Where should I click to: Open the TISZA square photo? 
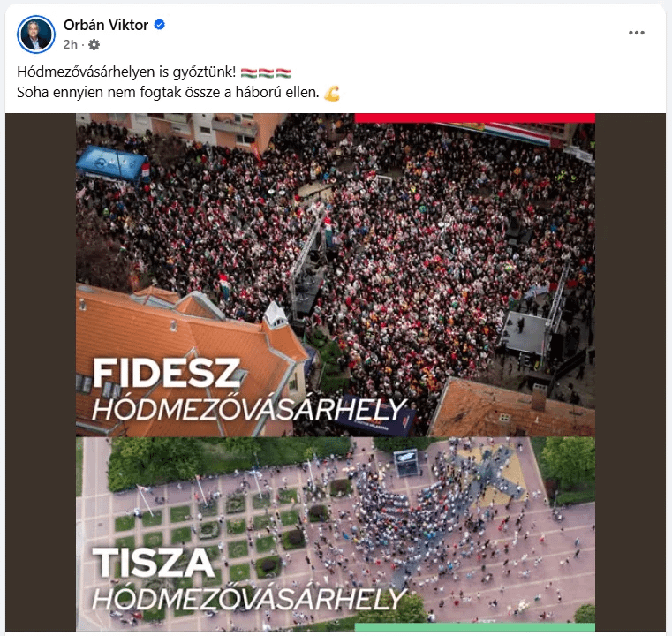[x=336, y=534]
